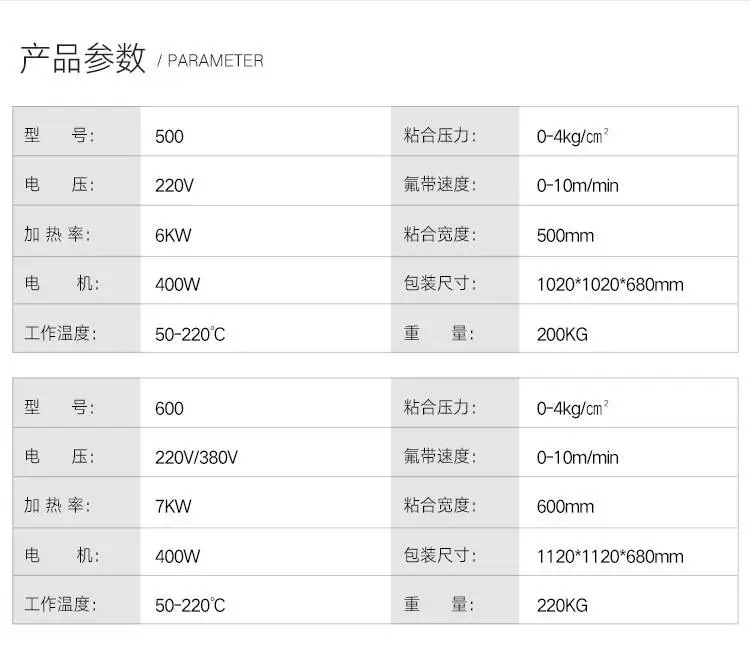Click heating power value 6KW

pyautogui.click(x=173, y=235)
